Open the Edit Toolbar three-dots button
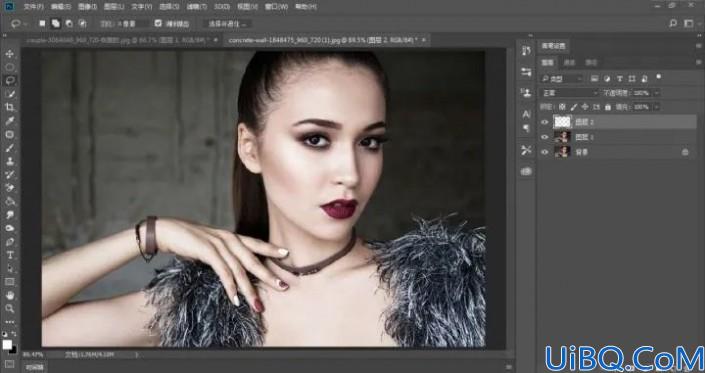The image size is (705, 373). tap(9, 322)
